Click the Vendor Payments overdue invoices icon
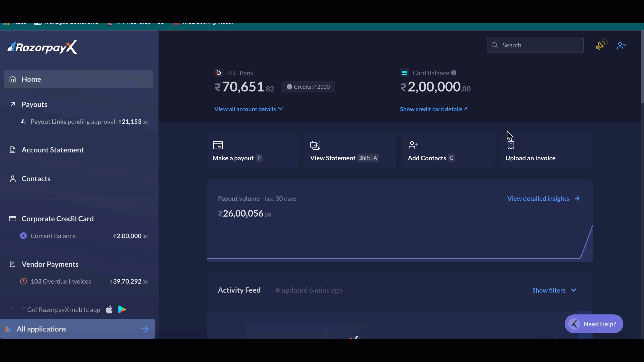Screen dimensions: 644x362 click(23, 281)
